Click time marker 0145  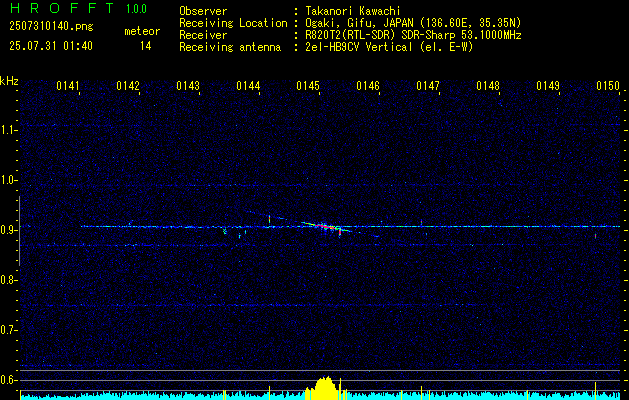coord(308,86)
